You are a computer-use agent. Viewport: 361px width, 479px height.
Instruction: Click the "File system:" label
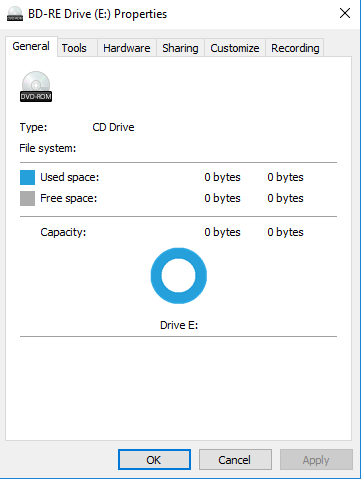coord(48,148)
